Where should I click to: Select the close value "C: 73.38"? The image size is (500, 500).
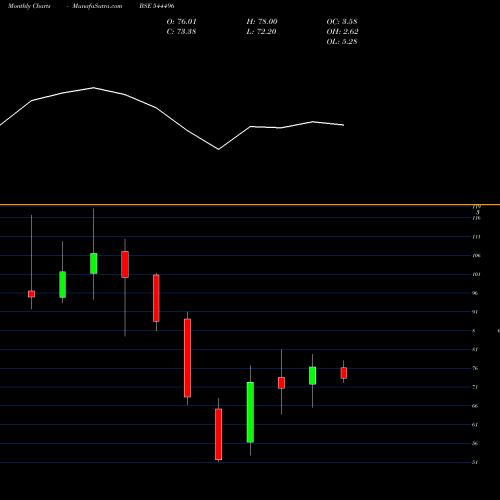click(x=181, y=32)
